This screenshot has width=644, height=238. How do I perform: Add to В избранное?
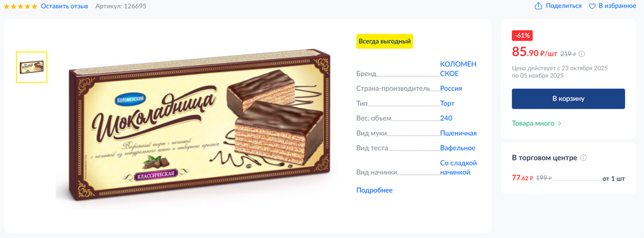(617, 6)
